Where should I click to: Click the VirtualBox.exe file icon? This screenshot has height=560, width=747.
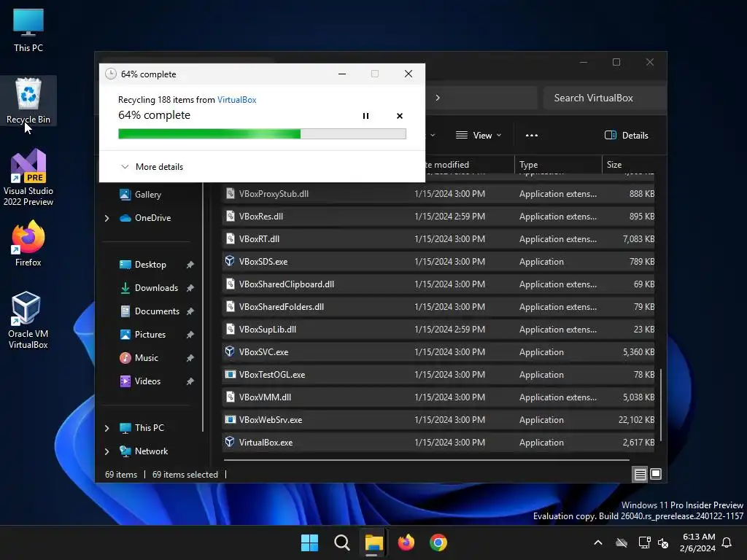230,442
